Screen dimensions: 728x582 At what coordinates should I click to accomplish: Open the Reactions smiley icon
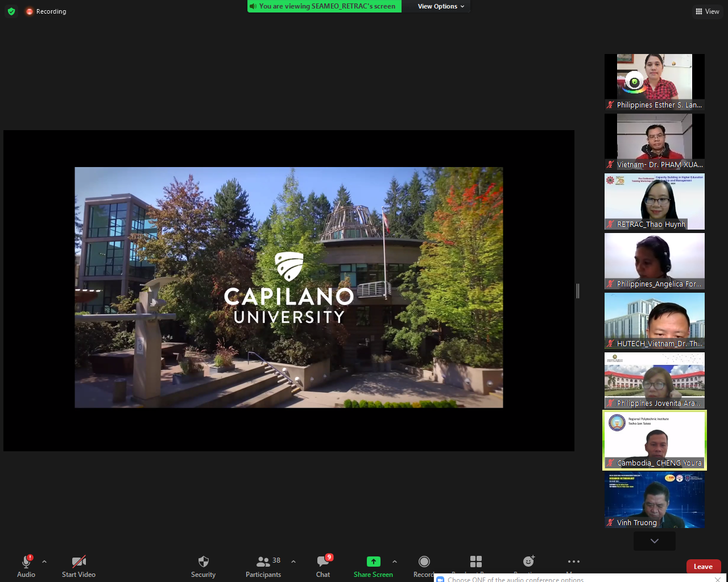tap(529, 562)
